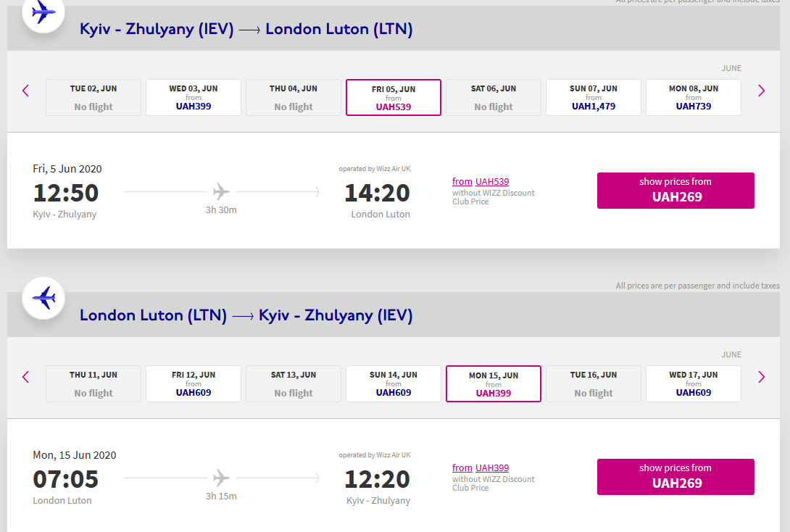Click the plane icon on 12:50 flight route
Image resolution: width=790 pixels, height=532 pixels.
point(221,192)
